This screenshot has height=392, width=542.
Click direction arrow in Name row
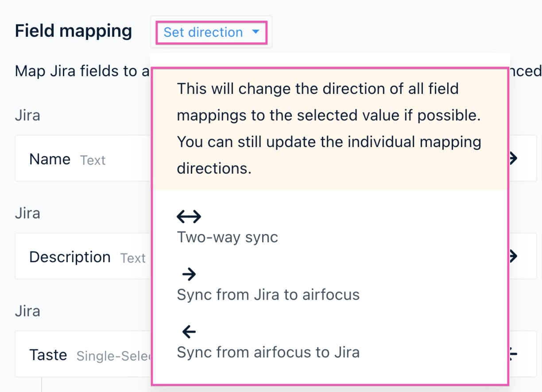coord(514,158)
